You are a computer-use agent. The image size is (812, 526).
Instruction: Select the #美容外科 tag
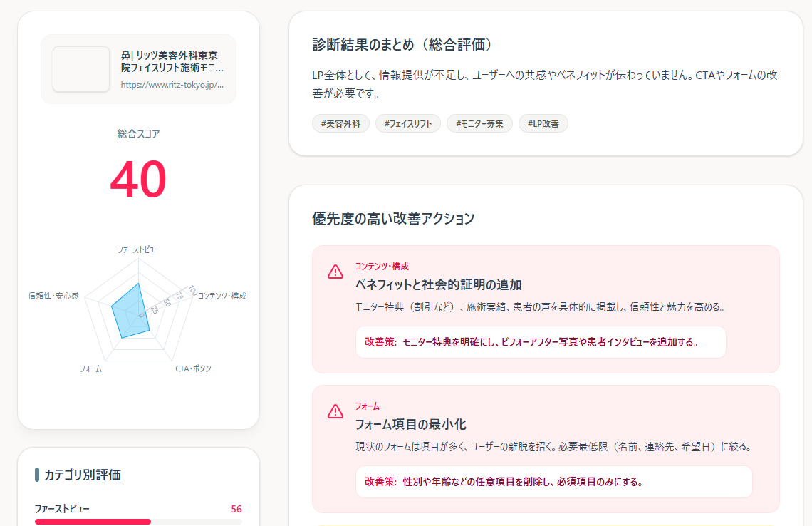(x=340, y=123)
